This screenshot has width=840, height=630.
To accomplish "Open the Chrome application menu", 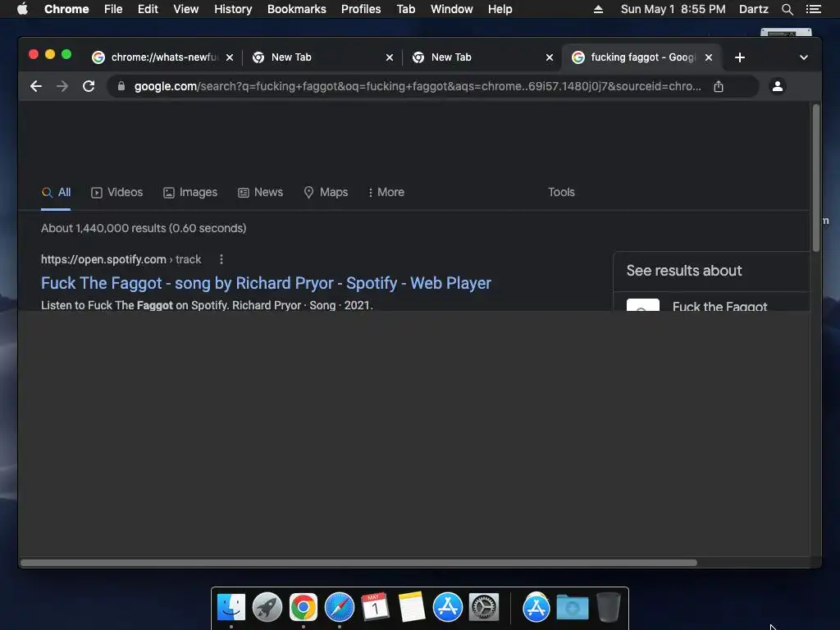I will [x=66, y=9].
